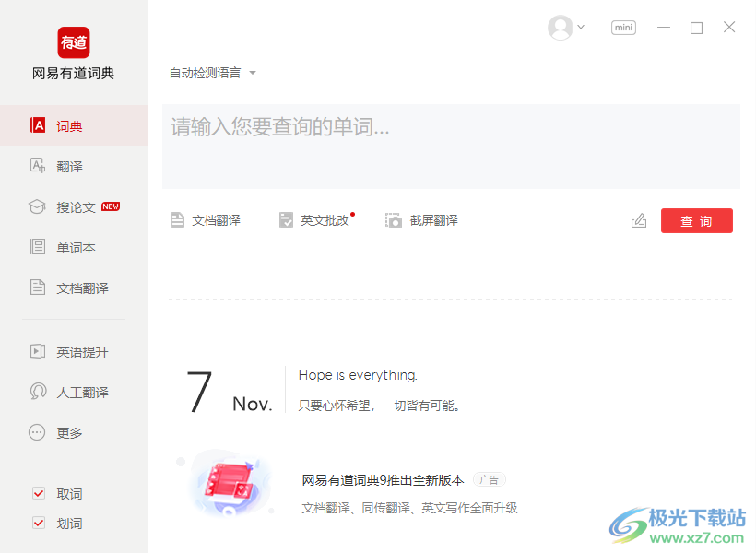The width and height of the screenshot is (756, 553).
Task: Switch to mini window mode
Action: tap(624, 28)
